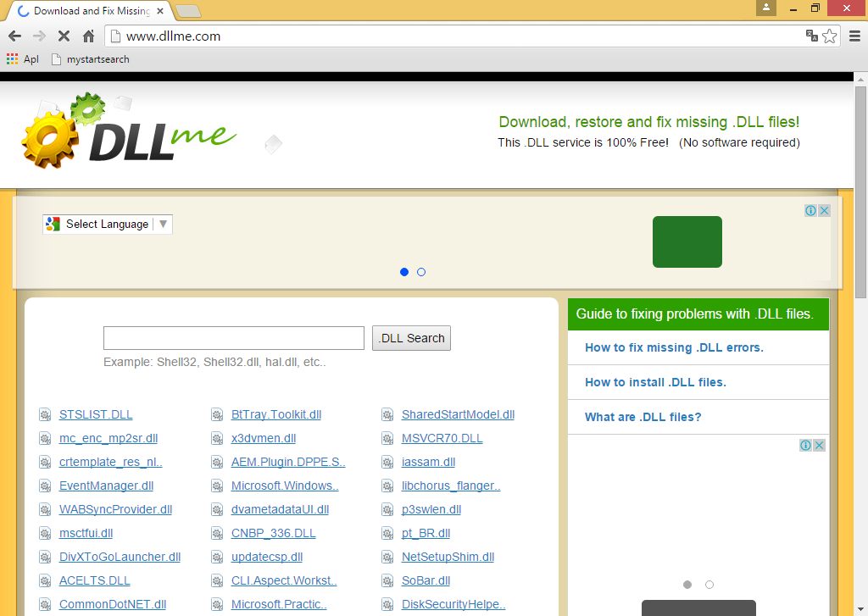Open the dvametadataUI.dll link
The height and width of the screenshot is (616, 868).
(280, 510)
